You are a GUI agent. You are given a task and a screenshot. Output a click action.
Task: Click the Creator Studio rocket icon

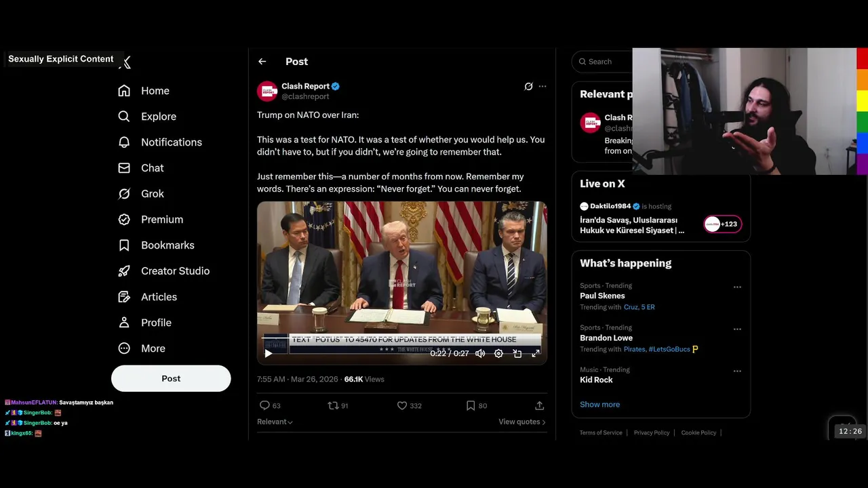(124, 271)
